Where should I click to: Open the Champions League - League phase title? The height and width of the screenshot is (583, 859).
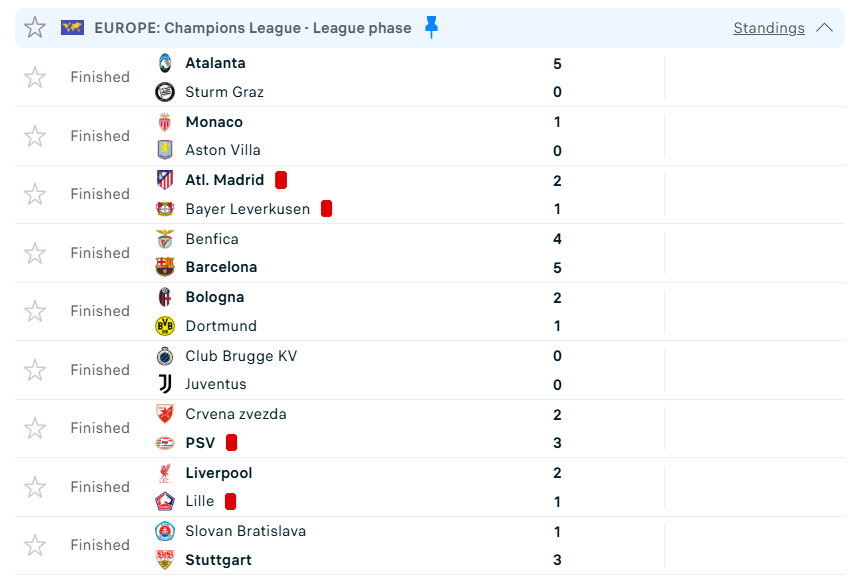click(x=253, y=28)
